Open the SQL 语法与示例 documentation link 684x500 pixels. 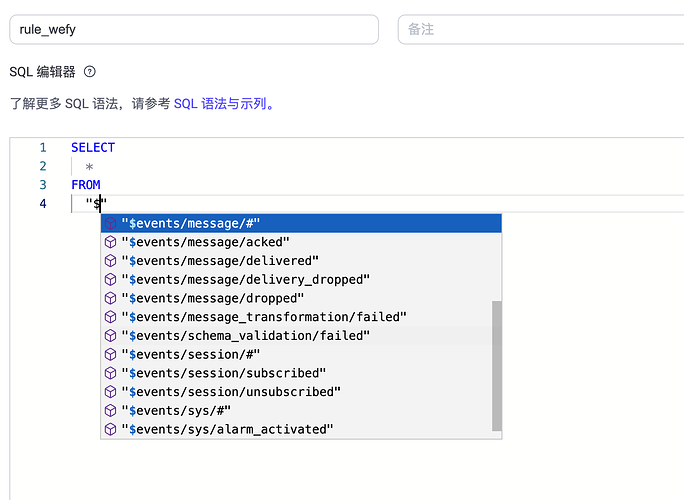(223, 103)
